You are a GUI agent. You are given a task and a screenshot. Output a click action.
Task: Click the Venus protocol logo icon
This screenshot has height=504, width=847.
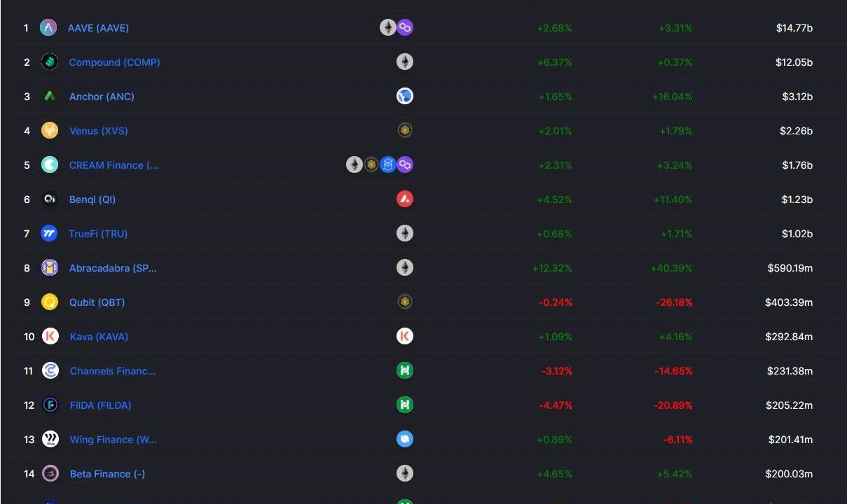click(x=50, y=131)
